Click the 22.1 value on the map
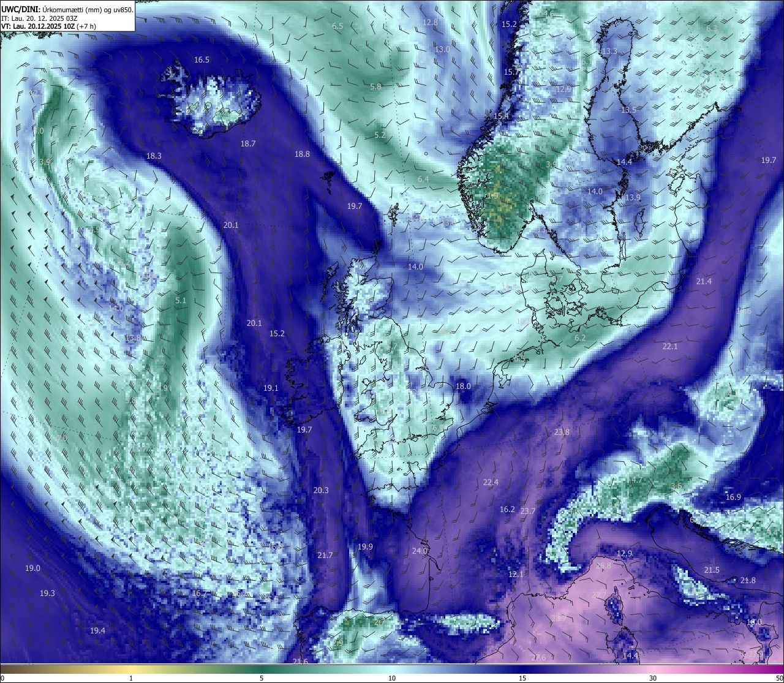Viewport: 784px width, 683px height. (x=670, y=347)
